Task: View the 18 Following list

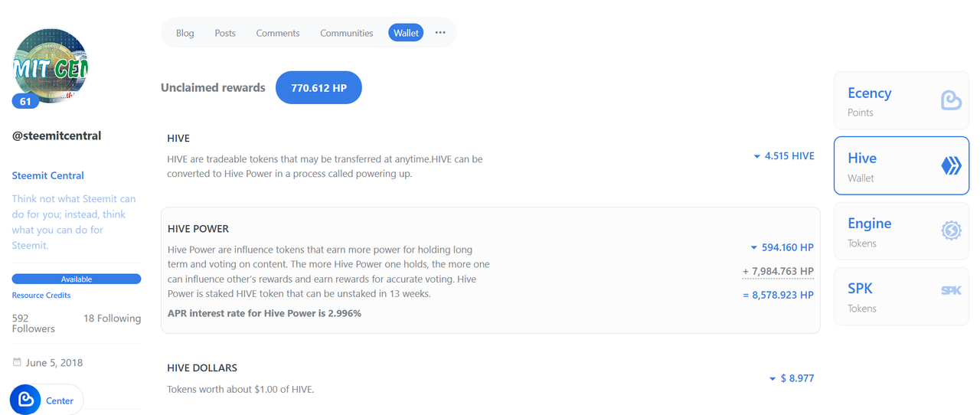Action: (x=112, y=318)
